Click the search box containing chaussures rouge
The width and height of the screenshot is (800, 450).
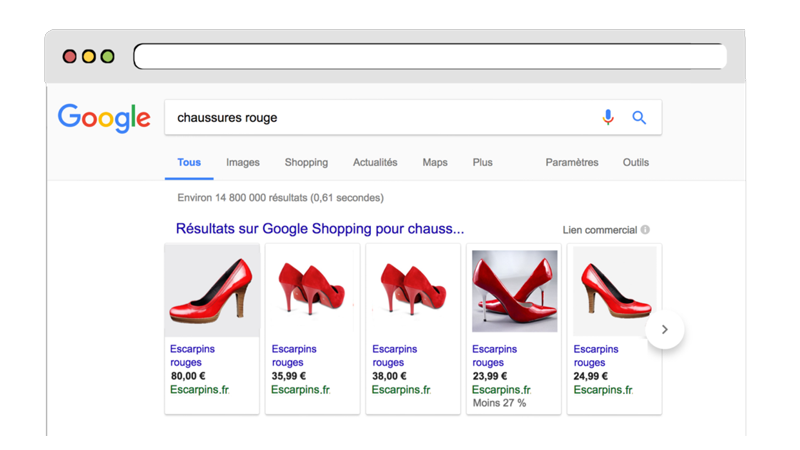[x=380, y=118]
